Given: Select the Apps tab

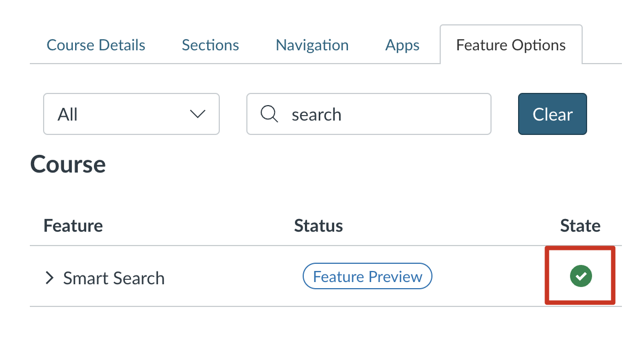Looking at the screenshot, I should [x=402, y=45].
